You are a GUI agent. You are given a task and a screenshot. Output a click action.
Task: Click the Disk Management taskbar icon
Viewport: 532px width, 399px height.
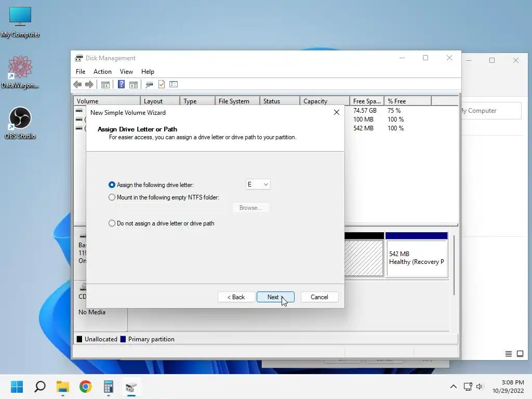point(131,387)
